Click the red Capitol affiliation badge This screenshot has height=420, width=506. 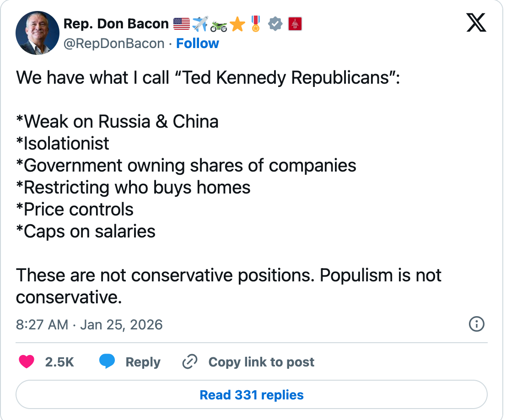pyautogui.click(x=295, y=24)
